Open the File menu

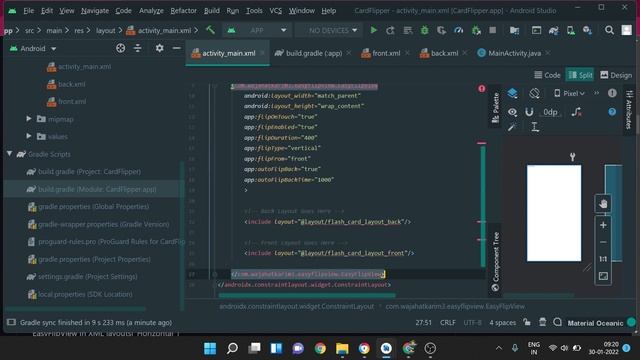pyautogui.click(x=29, y=11)
